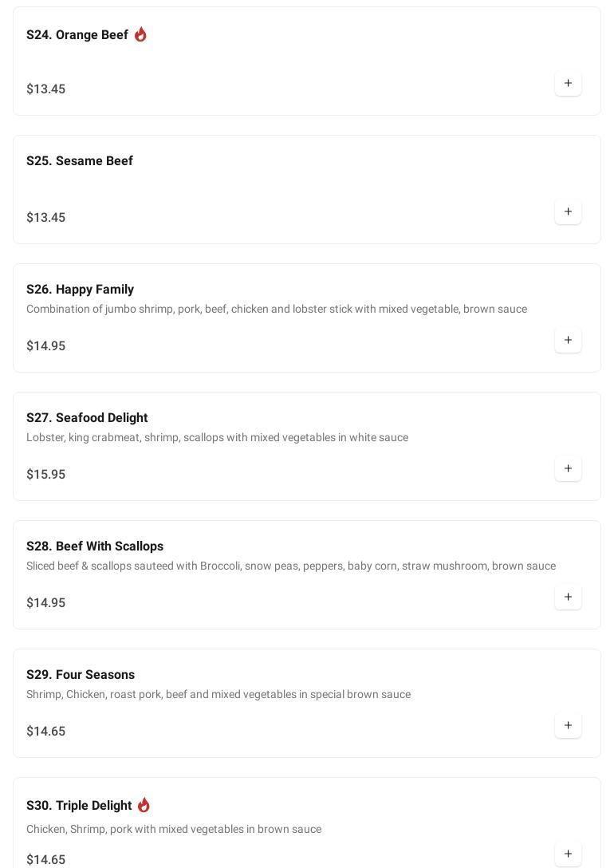Click the spicy flame icon beside Triple Delight

(144, 805)
